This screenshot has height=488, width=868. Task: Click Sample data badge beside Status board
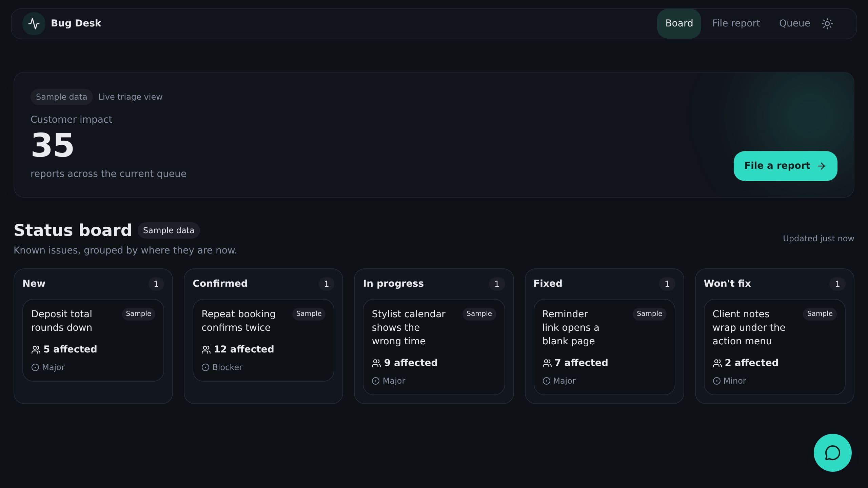169,230
